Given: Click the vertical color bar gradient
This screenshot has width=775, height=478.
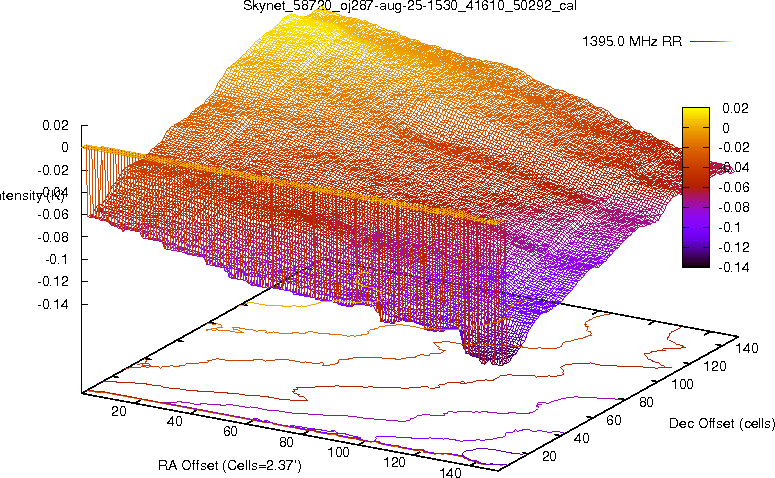Looking at the screenshot, I should click(x=695, y=187).
